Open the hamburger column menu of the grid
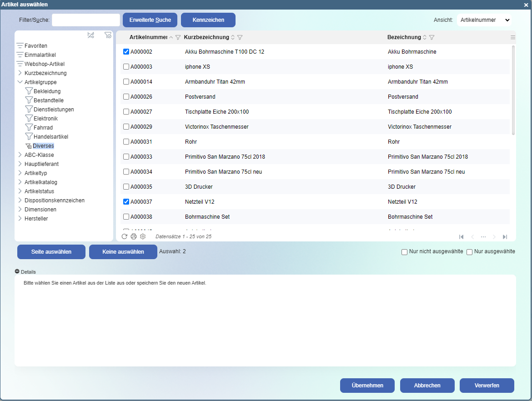532x401 pixels. (x=513, y=37)
